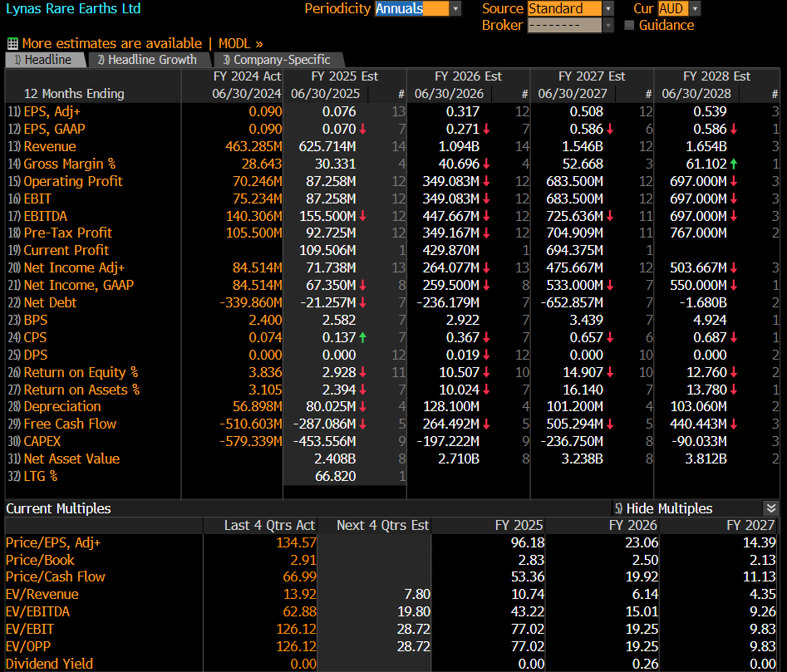Select the Gross Margin % row label
Screen dimensions: 787x672
(69, 164)
